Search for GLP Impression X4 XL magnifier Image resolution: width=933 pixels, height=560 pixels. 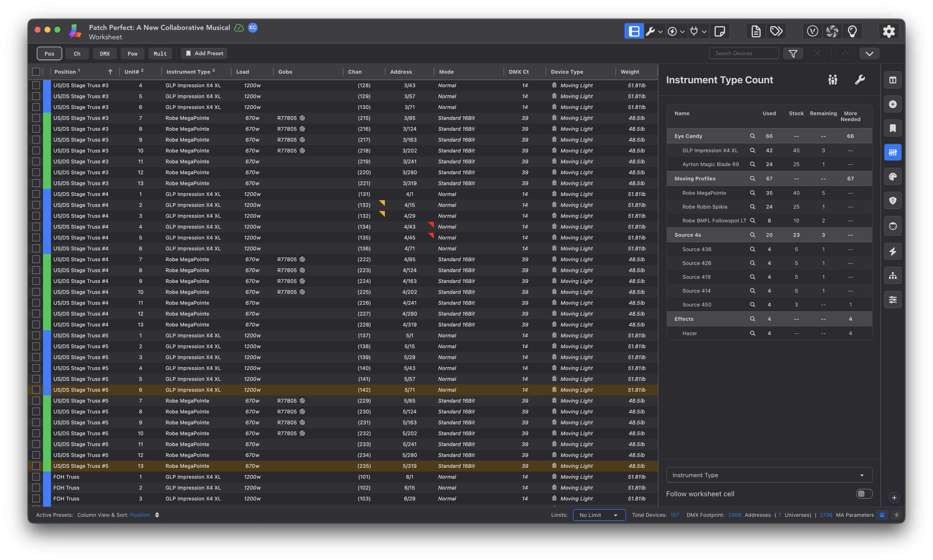pos(752,150)
